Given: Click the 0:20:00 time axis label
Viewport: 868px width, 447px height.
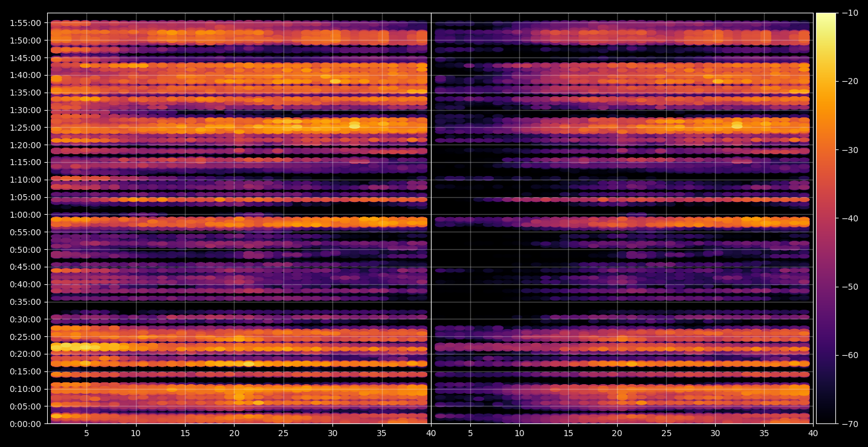Looking at the screenshot, I should click(x=25, y=354).
